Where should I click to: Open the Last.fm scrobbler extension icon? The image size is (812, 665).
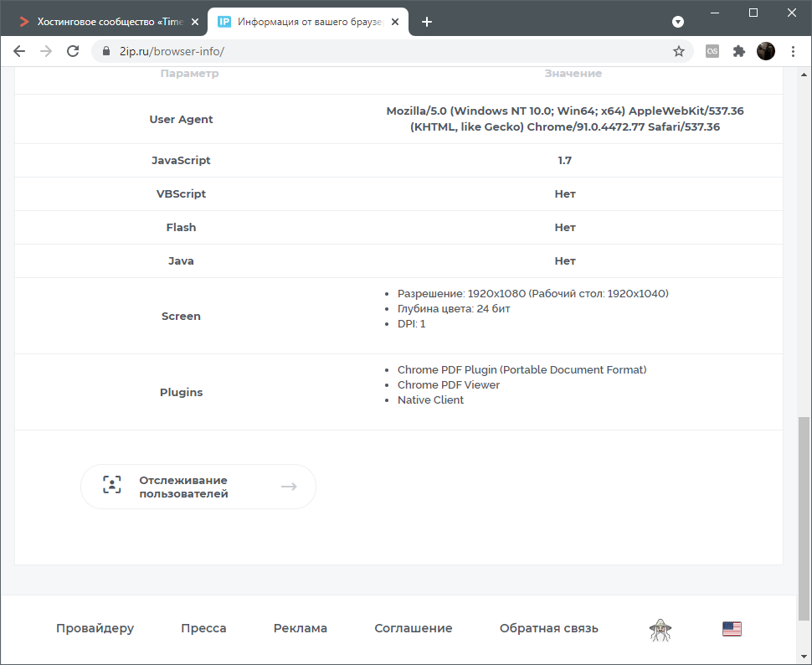(x=712, y=51)
